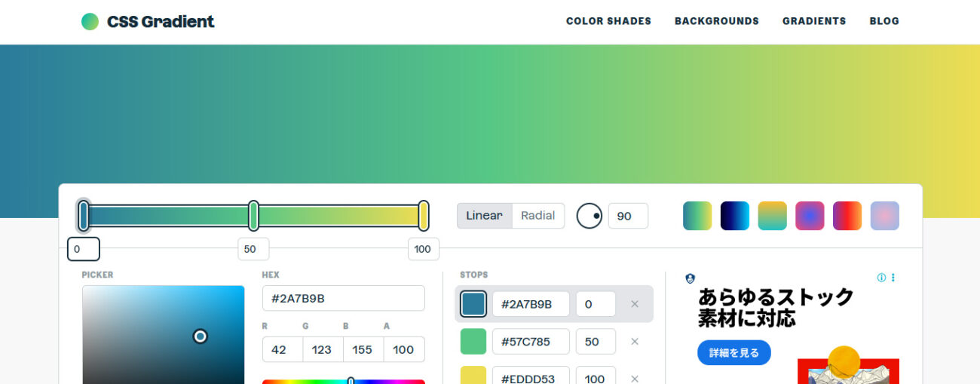Click the HEX input field
This screenshot has width=980, height=384.
tap(343, 298)
